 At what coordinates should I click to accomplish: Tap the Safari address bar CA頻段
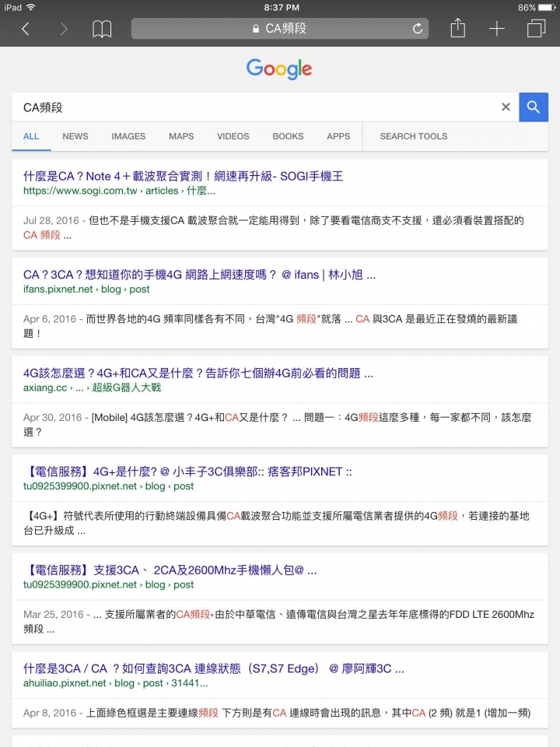point(279,29)
